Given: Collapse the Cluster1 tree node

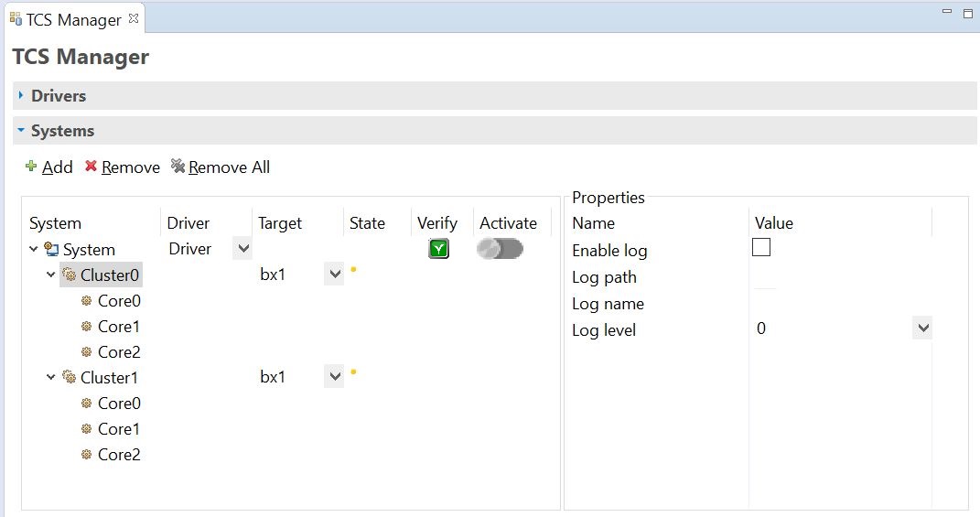Looking at the screenshot, I should tap(50, 377).
